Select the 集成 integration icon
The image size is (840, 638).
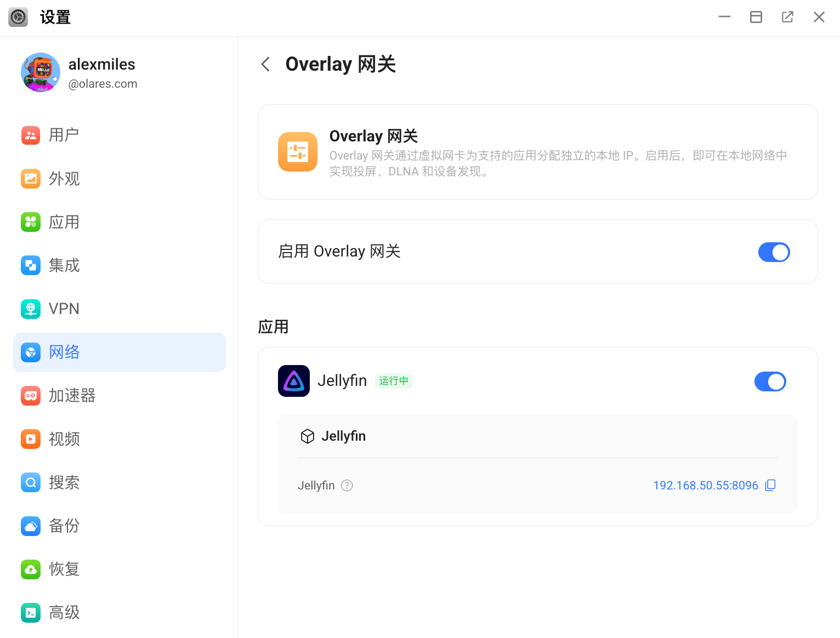pos(31,265)
